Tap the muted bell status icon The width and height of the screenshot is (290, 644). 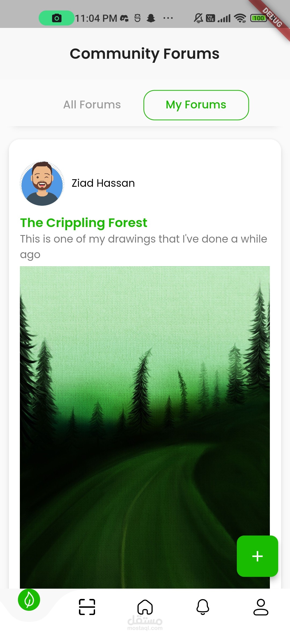tap(198, 18)
